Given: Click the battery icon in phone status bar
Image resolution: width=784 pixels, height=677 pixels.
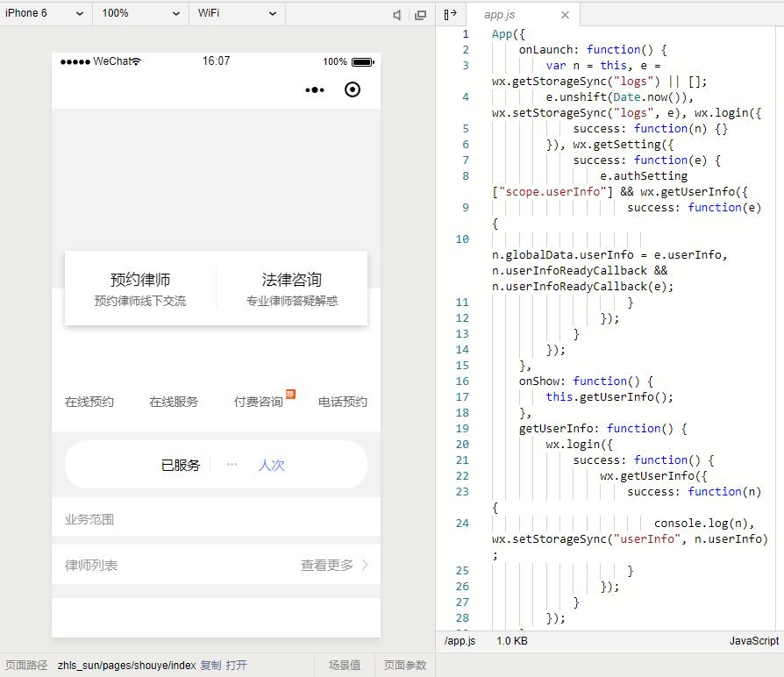Looking at the screenshot, I should point(363,62).
